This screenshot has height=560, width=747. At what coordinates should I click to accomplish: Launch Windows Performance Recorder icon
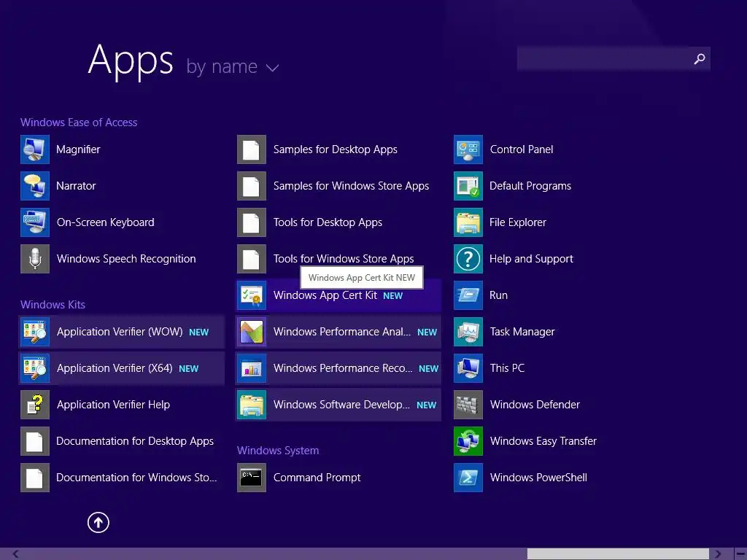tap(252, 368)
